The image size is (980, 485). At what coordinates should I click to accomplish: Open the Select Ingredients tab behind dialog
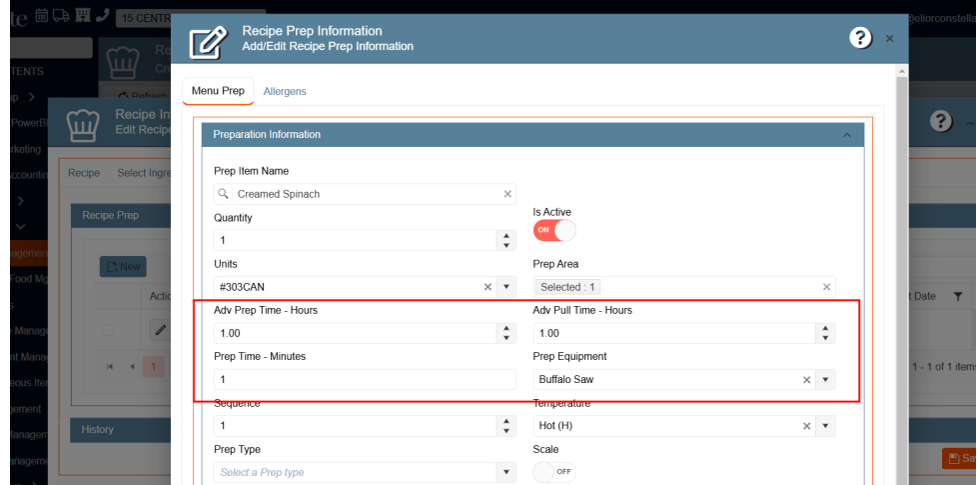click(x=144, y=173)
